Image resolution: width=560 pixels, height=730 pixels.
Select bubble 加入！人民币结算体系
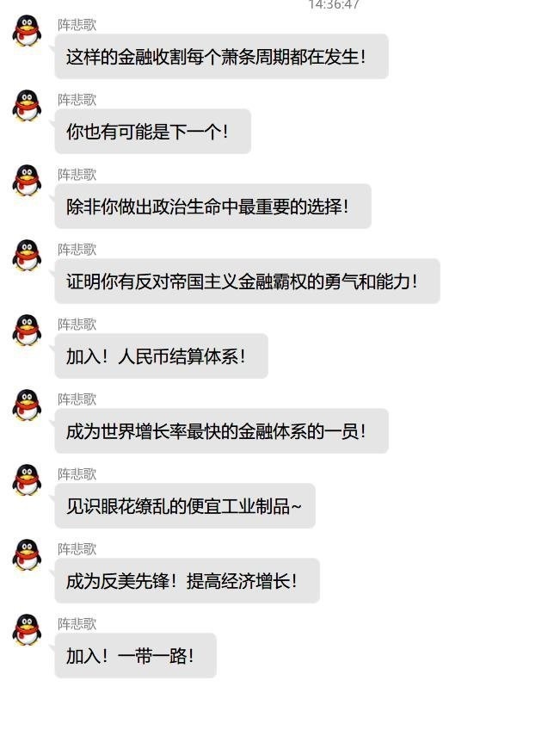tap(162, 356)
